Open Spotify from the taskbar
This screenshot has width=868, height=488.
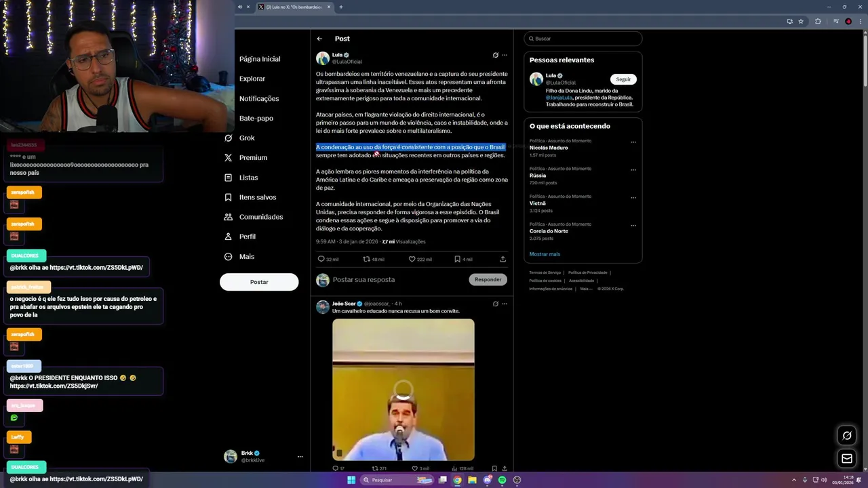pyautogui.click(x=502, y=480)
